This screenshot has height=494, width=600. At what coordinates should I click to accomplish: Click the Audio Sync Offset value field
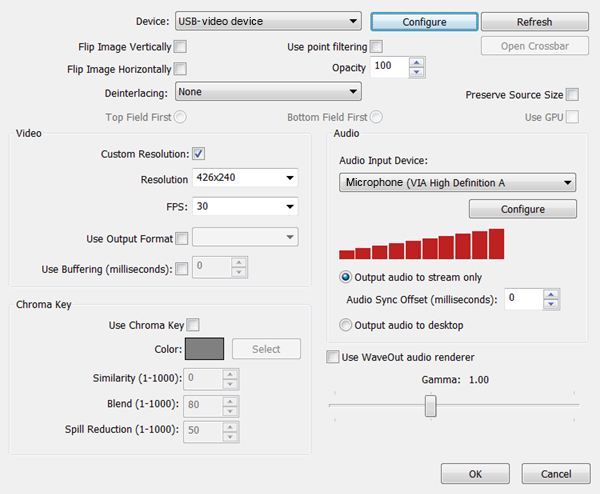[x=523, y=299]
